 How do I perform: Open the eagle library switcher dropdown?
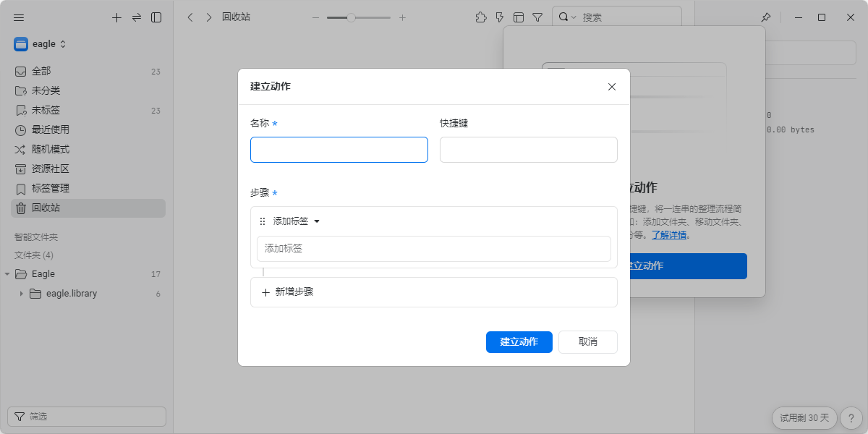coord(41,44)
